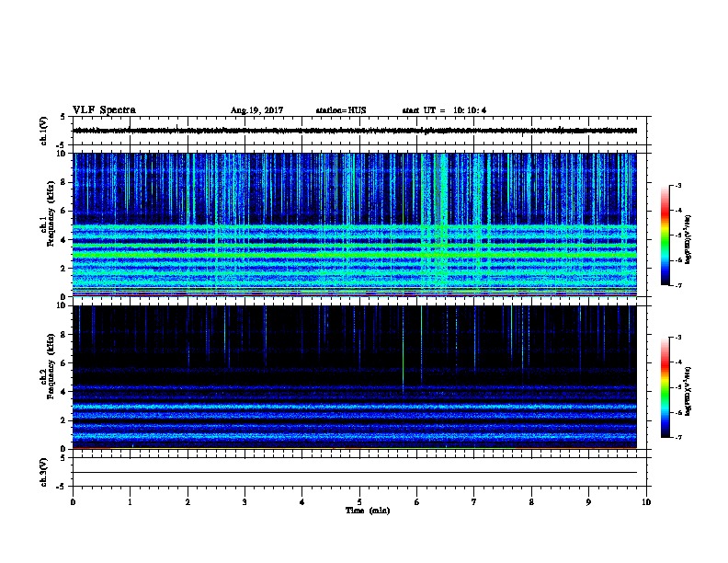Viewport: 728px width, 563px height.
Task: Click the time axis tick label "2"
Action: click(188, 502)
